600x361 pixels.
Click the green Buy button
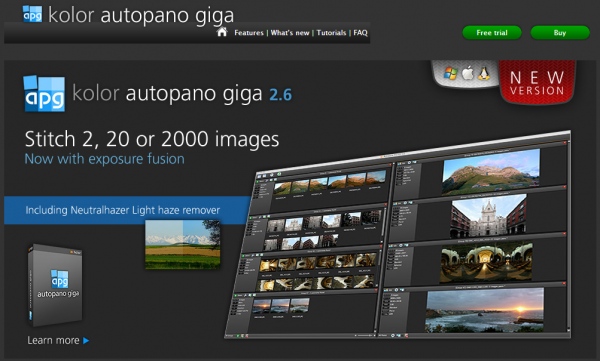[x=560, y=33]
